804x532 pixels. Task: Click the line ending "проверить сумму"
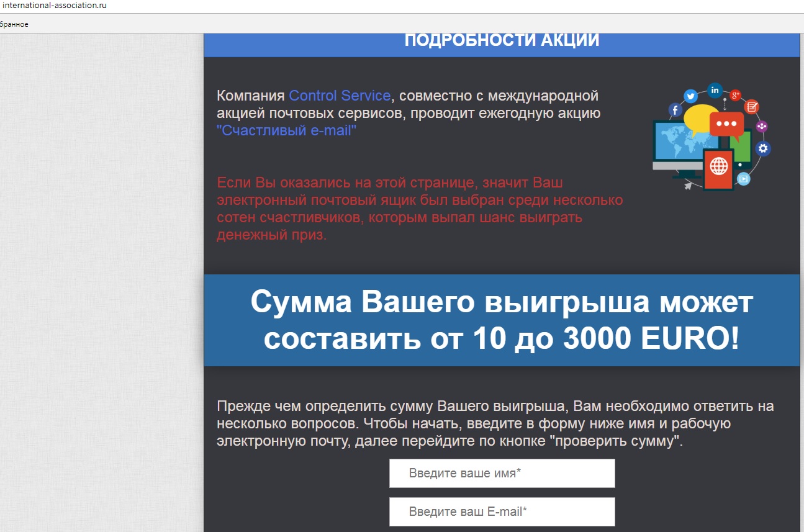coord(450,441)
